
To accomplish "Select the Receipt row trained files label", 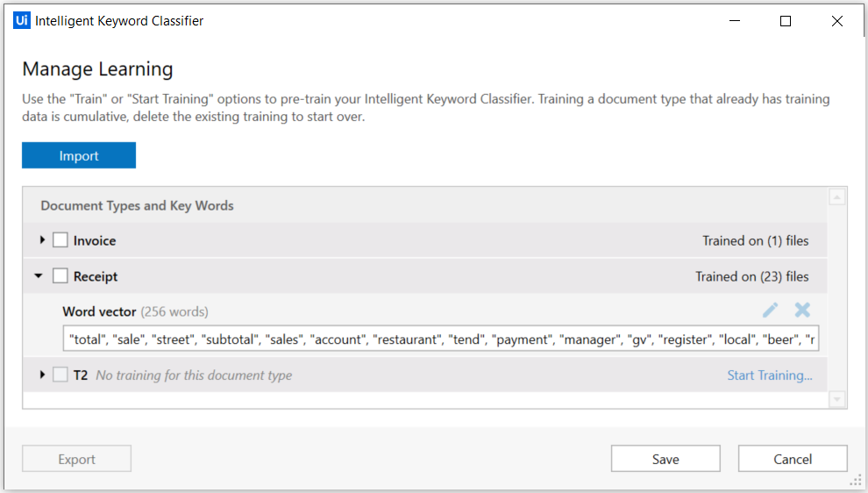I will [751, 276].
